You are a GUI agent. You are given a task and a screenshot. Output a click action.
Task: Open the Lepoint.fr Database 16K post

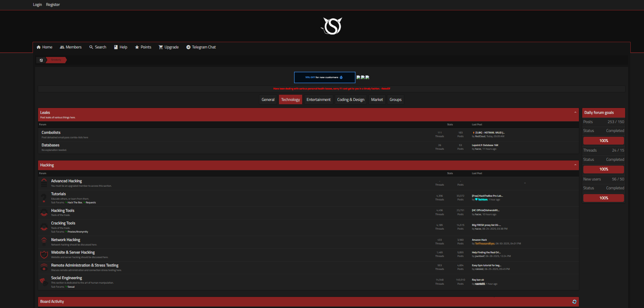coord(485,145)
